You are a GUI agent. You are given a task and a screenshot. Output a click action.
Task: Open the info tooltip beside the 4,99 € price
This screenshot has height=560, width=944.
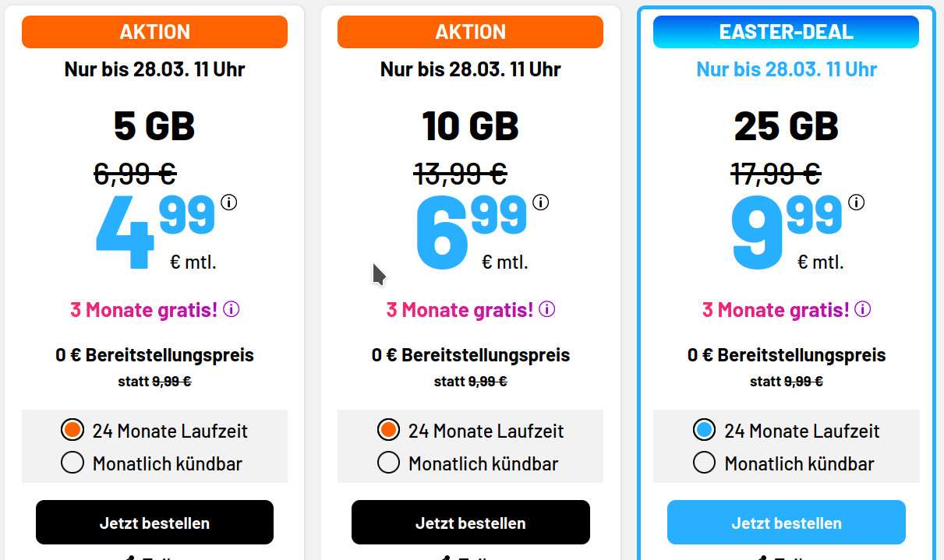[227, 203]
